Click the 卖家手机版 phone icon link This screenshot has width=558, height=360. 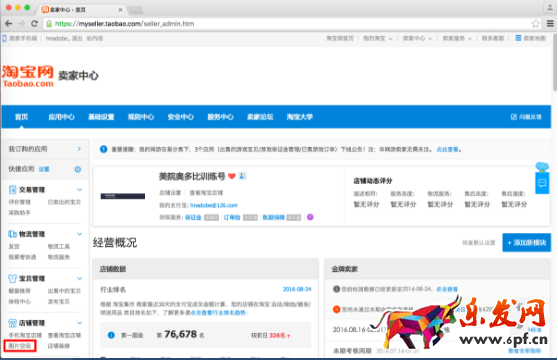5,38
